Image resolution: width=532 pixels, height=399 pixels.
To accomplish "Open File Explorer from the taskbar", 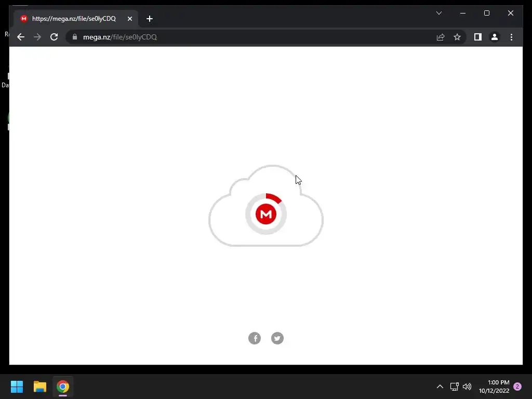I will tap(39, 387).
